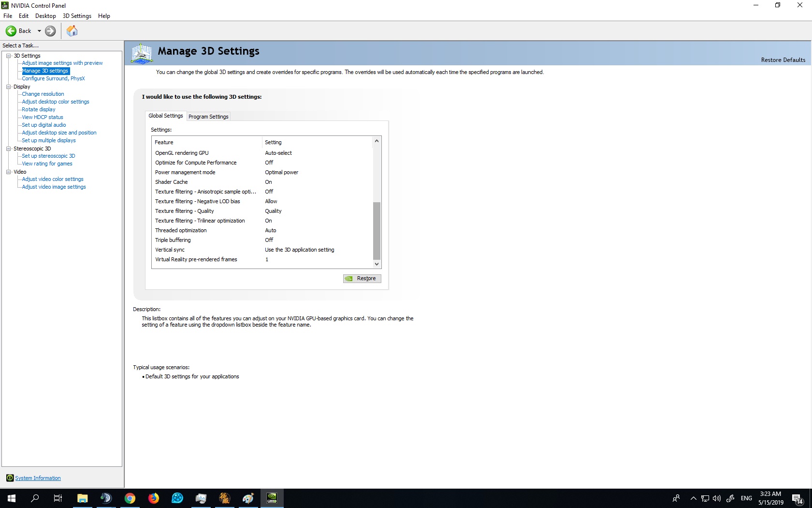Open the Action Center notifications icon
This screenshot has height=508, width=812.
click(797, 498)
